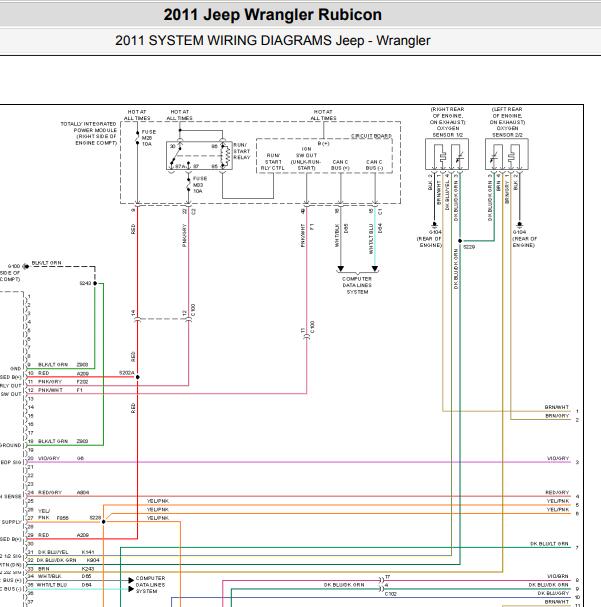Click the CAN C Bus (+) arrowhead
This screenshot has width=601, height=607.
(341, 268)
